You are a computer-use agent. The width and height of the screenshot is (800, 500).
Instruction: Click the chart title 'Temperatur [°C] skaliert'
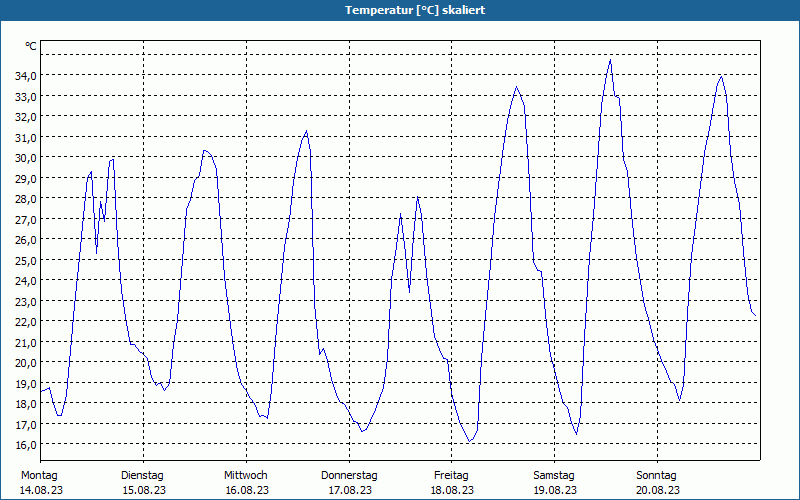(415, 10)
